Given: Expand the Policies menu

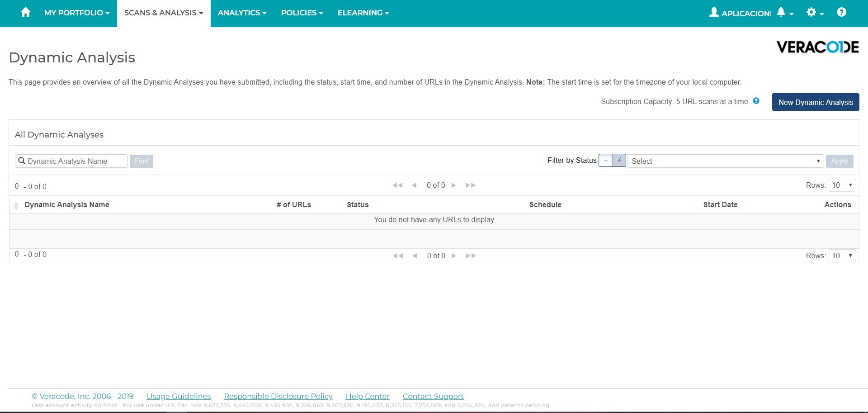Looking at the screenshot, I should tap(302, 13).
